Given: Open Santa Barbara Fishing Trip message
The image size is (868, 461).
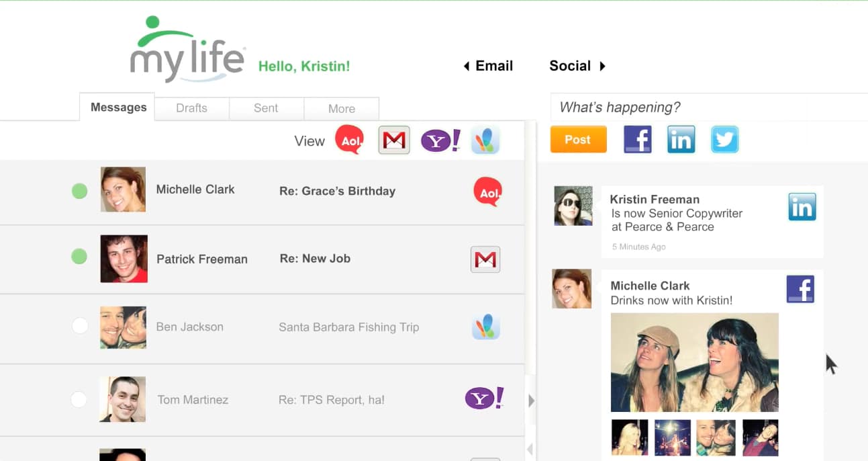Looking at the screenshot, I should point(348,327).
